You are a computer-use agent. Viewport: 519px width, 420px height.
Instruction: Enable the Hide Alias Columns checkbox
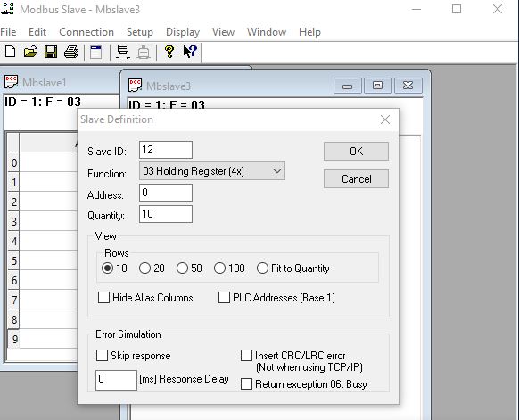(x=103, y=297)
